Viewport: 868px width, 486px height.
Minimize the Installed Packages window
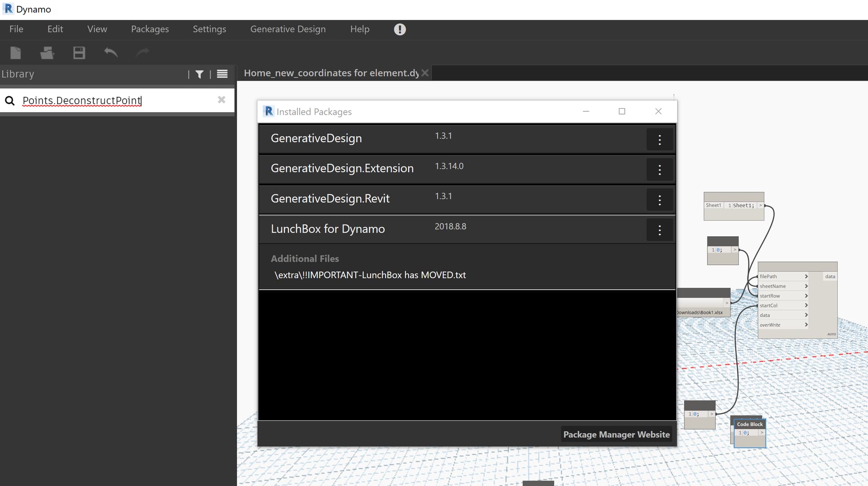[x=586, y=111]
